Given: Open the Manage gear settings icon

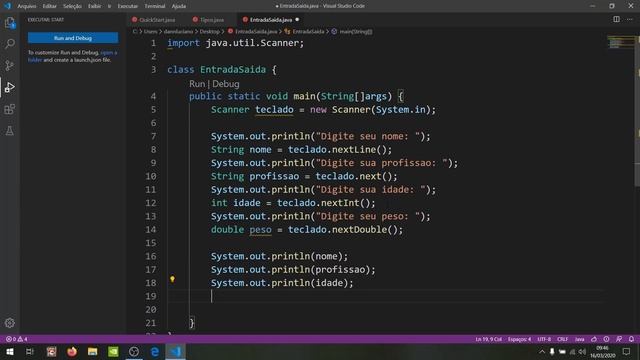Looking at the screenshot, I should pos(10,323).
